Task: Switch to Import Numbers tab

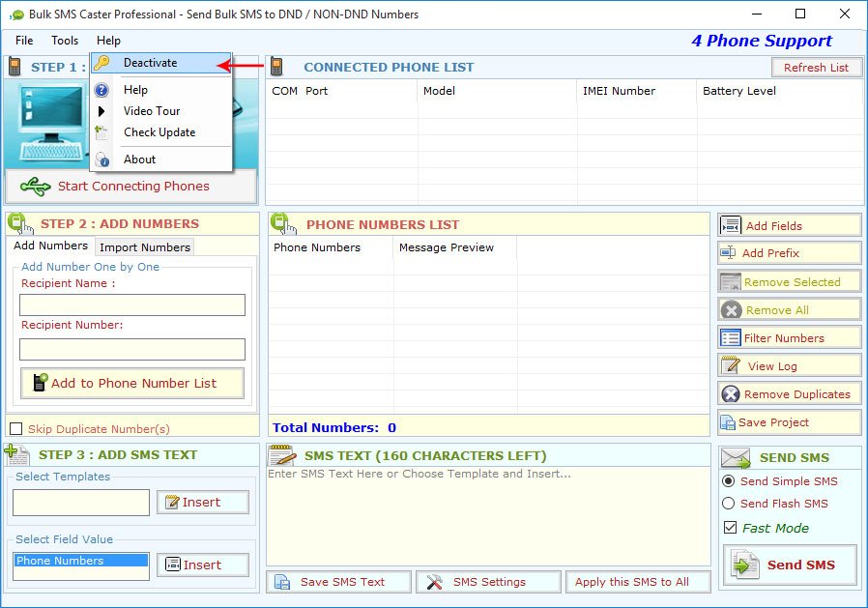Action: [145, 246]
